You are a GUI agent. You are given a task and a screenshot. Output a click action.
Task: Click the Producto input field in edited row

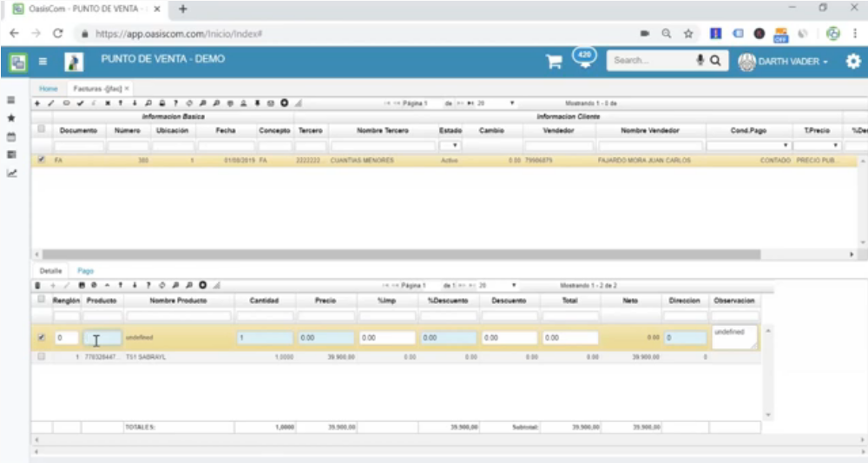click(x=102, y=338)
